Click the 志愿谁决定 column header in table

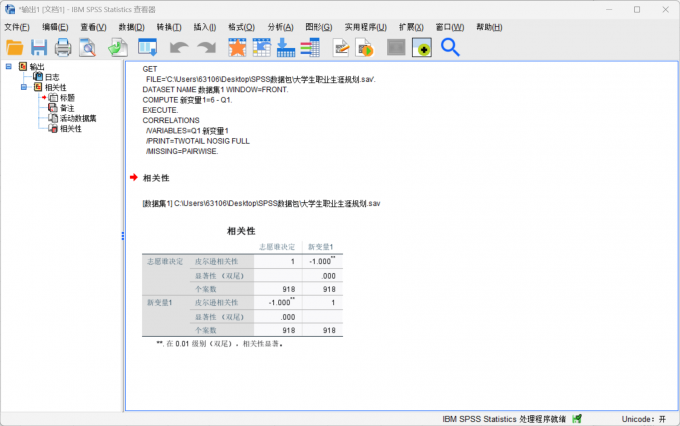(x=277, y=247)
